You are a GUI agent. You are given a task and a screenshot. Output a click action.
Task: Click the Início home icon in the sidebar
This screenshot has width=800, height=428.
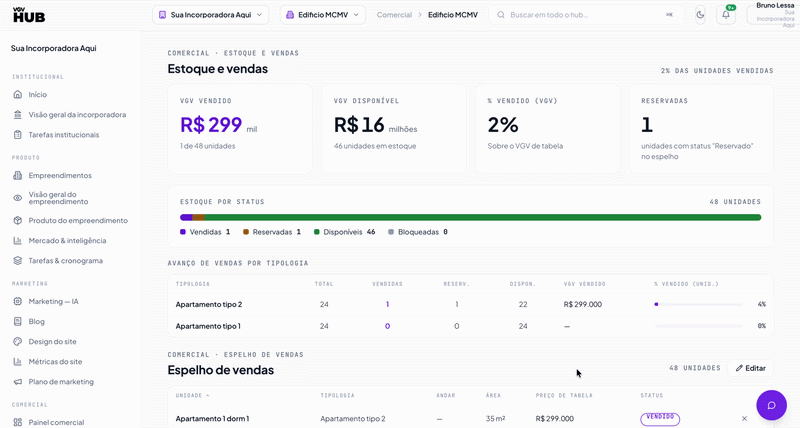18,94
